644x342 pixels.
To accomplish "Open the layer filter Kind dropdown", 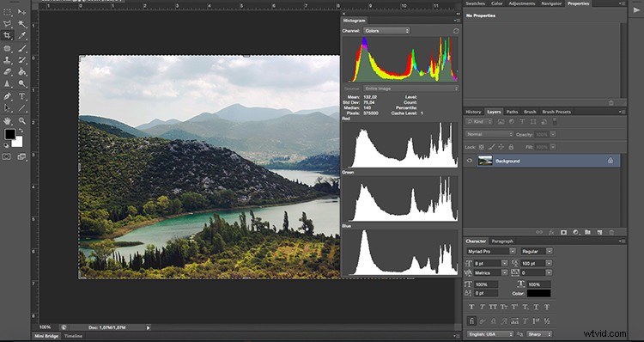I will tap(479, 122).
